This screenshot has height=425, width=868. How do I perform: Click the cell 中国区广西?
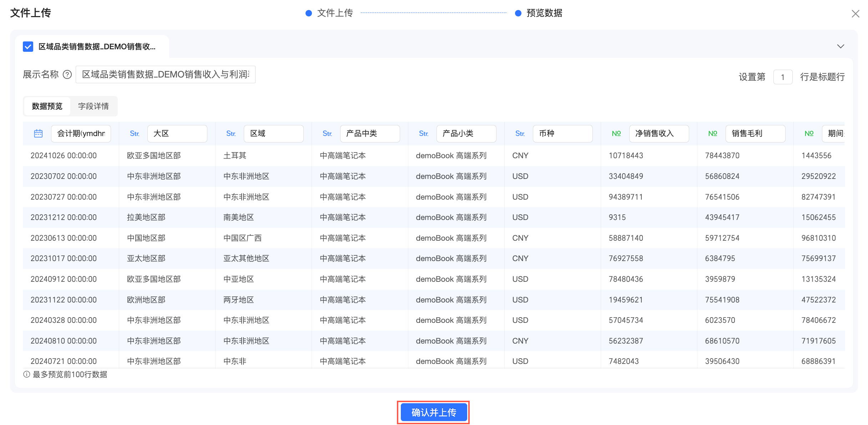[243, 238]
